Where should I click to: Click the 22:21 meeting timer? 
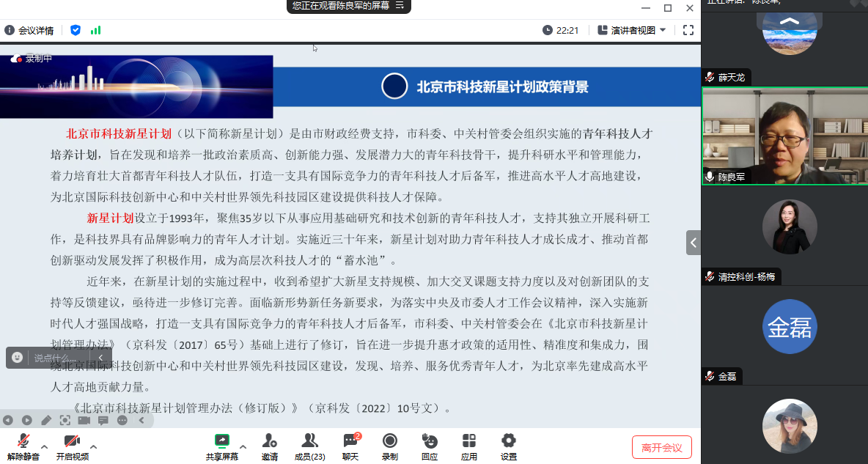560,30
